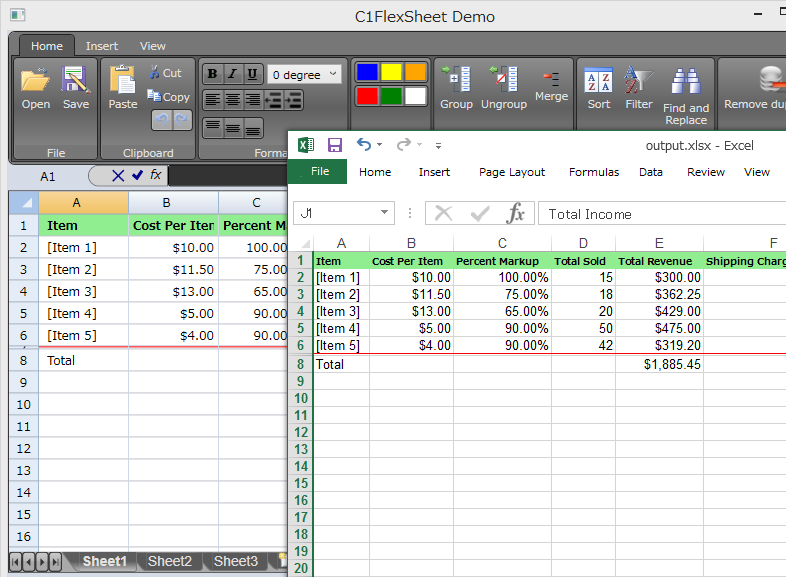Go to first sheet navigation arrow
Viewport: 786px width, 577px height.
(x=16, y=561)
